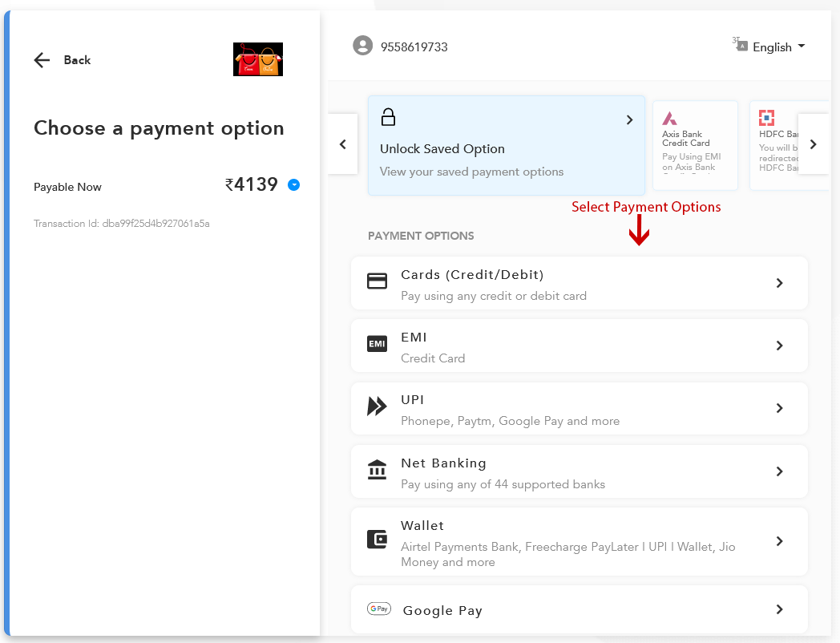Click the Google Pay logo icon
Viewport: 840px width, 643px height.
tap(378, 609)
